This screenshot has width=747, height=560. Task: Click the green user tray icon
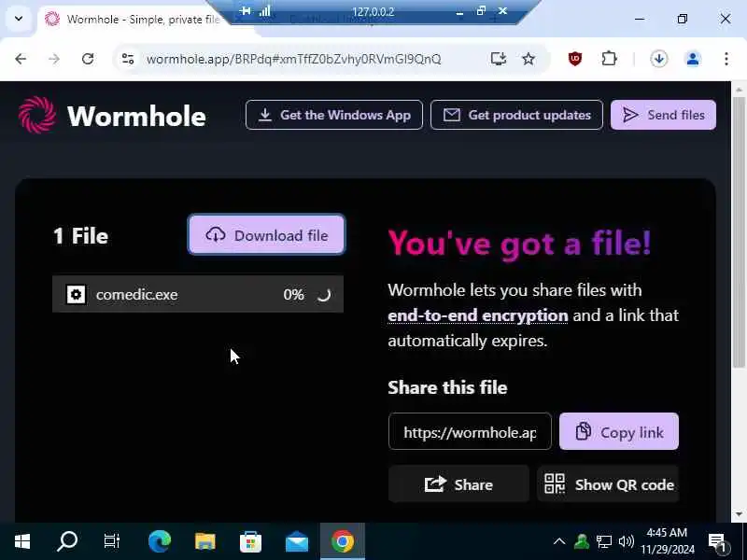(582, 541)
